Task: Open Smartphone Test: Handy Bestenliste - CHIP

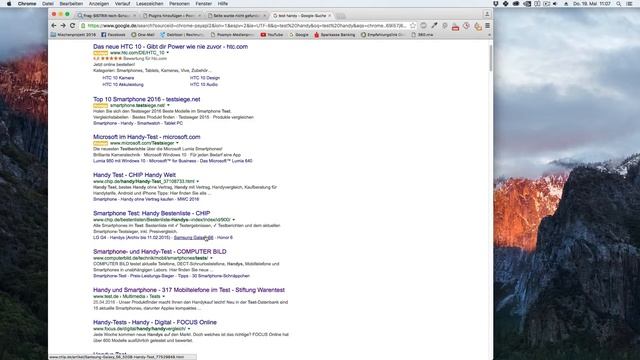Action: click(151, 213)
